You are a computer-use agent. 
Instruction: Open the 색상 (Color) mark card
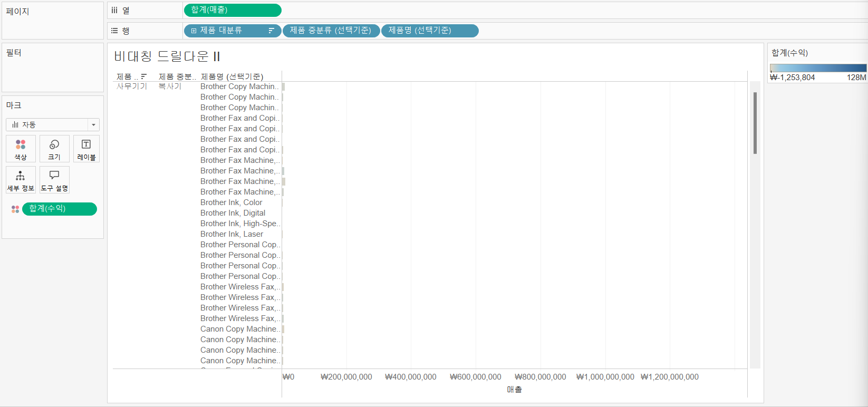(21, 149)
